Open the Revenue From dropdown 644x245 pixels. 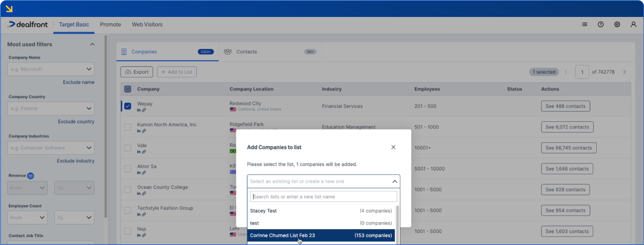(27, 187)
